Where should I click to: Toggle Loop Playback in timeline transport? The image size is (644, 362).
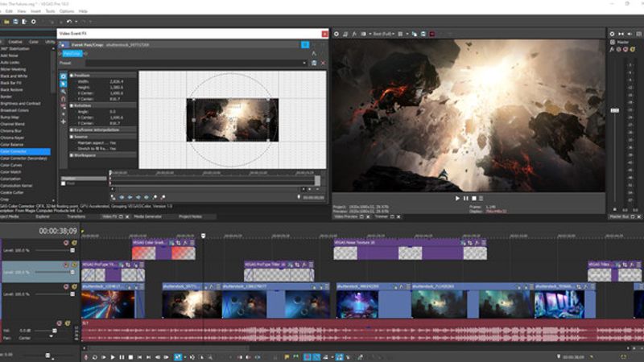(x=94, y=357)
